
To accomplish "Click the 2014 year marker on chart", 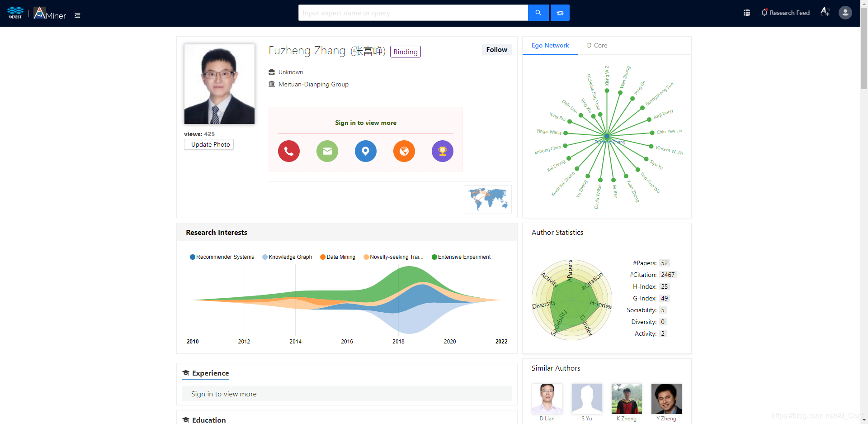I will click(x=295, y=342).
